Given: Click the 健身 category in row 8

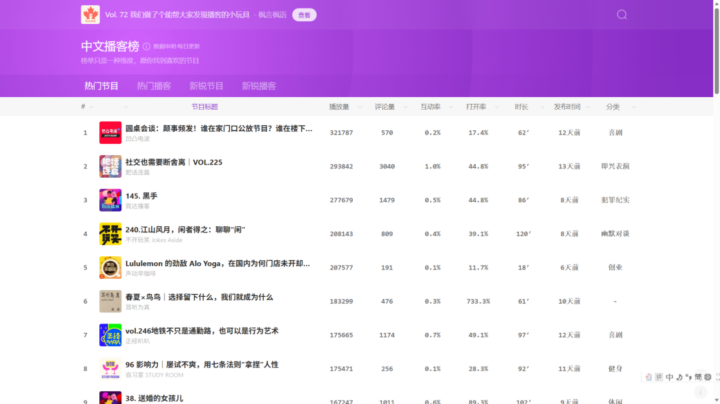Looking at the screenshot, I should point(615,369).
